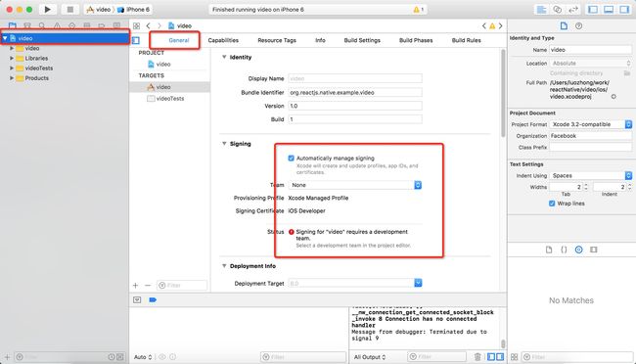Switch to the Info tab

pos(320,40)
